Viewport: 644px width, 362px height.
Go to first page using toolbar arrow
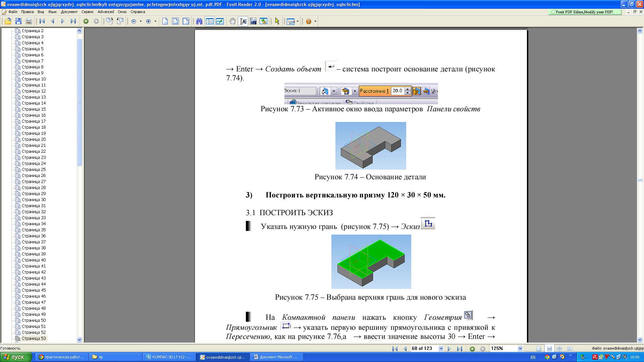42,21
